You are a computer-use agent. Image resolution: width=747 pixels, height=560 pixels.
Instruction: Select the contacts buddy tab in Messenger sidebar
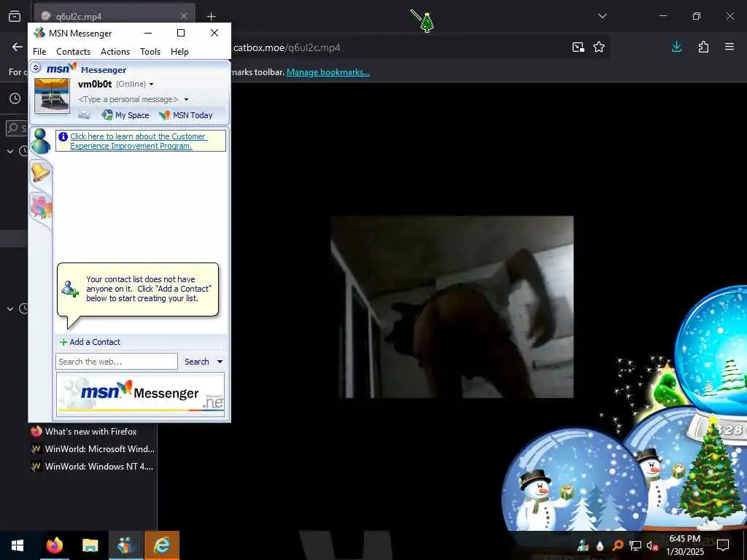pyautogui.click(x=41, y=141)
